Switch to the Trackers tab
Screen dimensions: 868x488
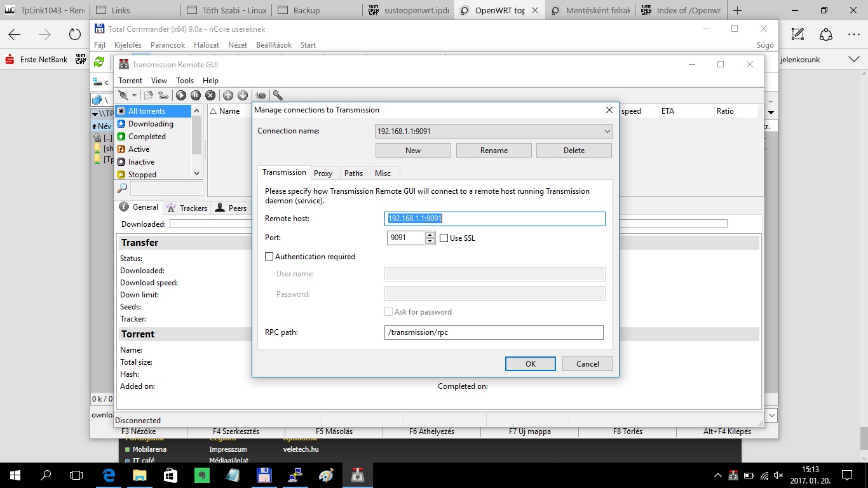click(x=187, y=208)
